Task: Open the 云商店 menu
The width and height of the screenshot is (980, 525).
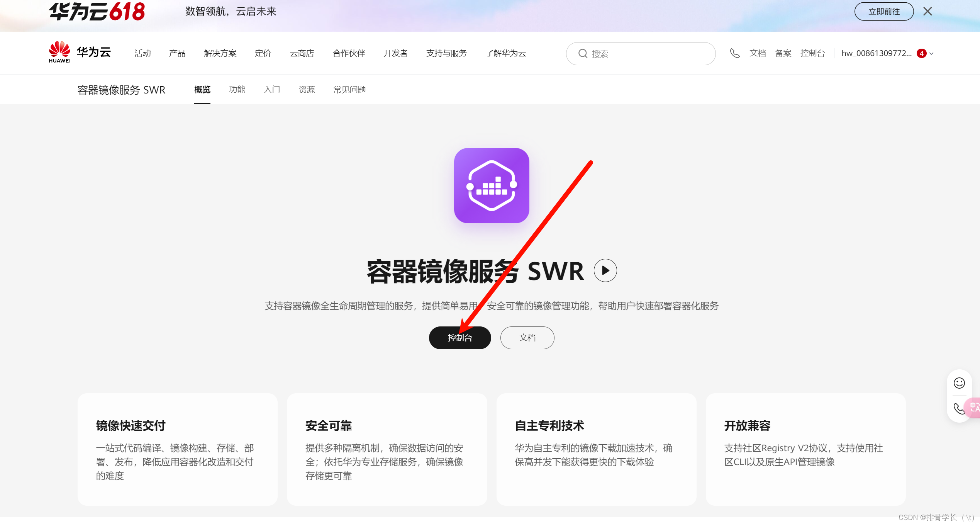Action: (x=302, y=53)
